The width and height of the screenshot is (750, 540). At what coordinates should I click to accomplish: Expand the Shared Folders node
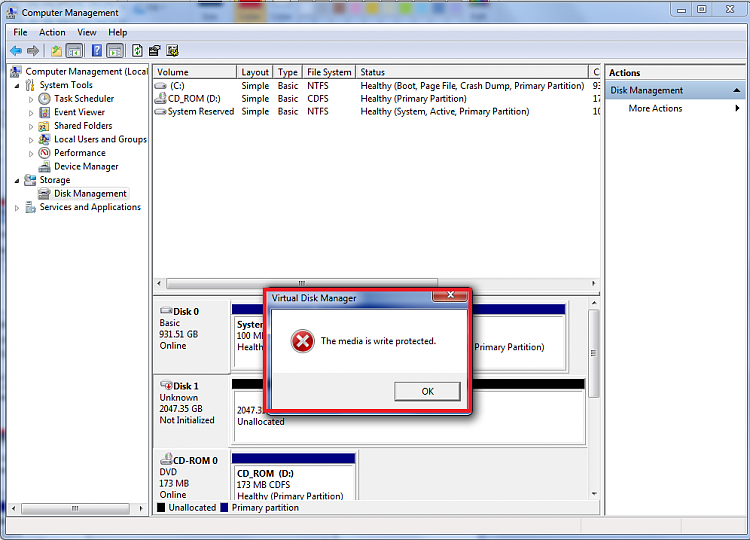(x=31, y=126)
